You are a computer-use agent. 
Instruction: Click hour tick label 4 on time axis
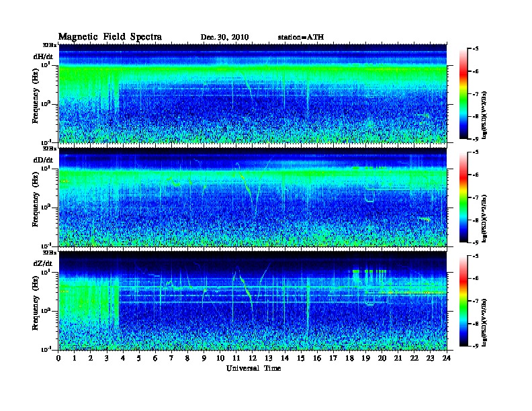[123, 358]
